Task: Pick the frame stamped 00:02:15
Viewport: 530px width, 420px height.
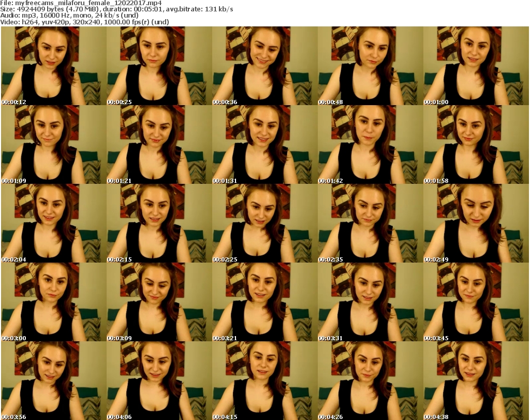Action: click(159, 224)
